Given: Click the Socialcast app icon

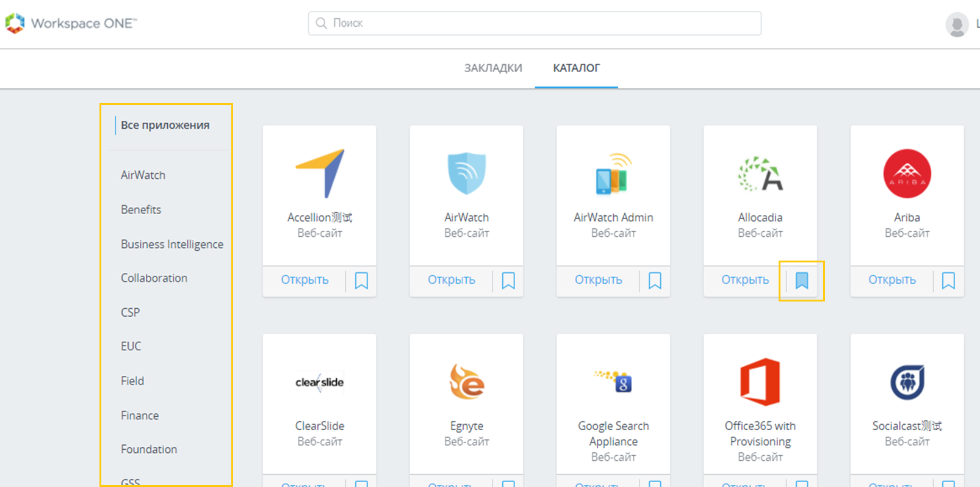Looking at the screenshot, I should (907, 382).
